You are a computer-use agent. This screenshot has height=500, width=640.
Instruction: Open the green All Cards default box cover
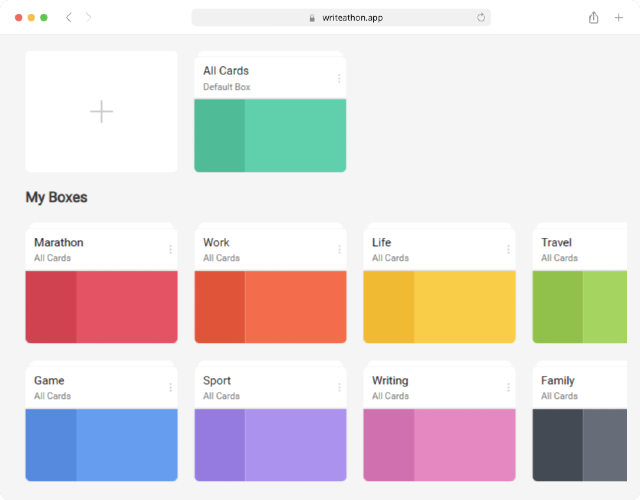[x=270, y=136]
